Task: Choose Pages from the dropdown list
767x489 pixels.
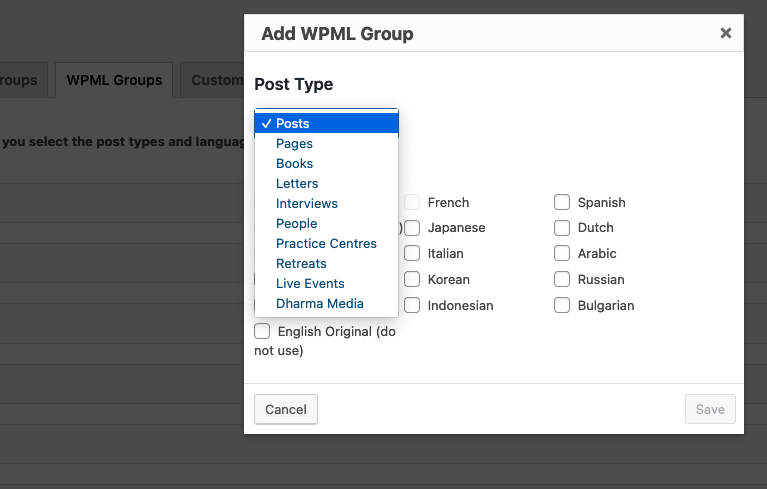Action: 326,143
